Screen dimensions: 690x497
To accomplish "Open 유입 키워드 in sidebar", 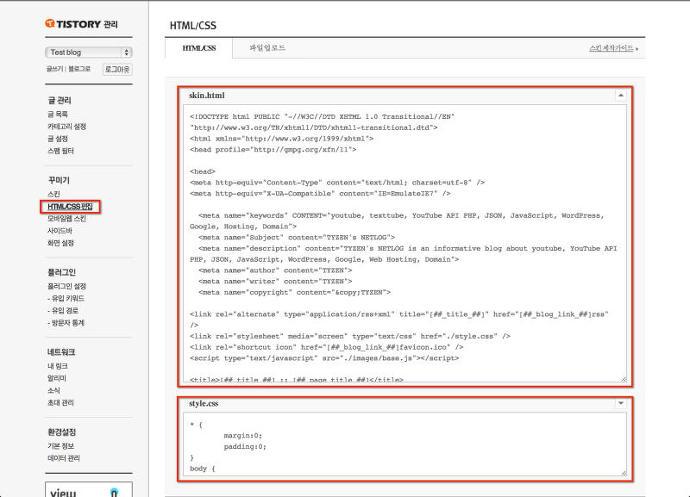I will point(66,298).
